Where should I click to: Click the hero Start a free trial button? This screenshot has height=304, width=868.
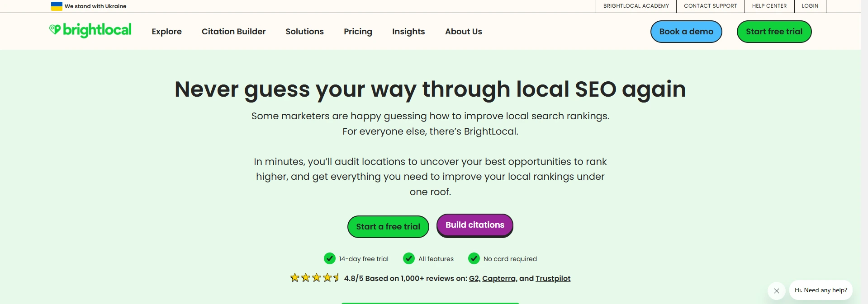pos(388,227)
